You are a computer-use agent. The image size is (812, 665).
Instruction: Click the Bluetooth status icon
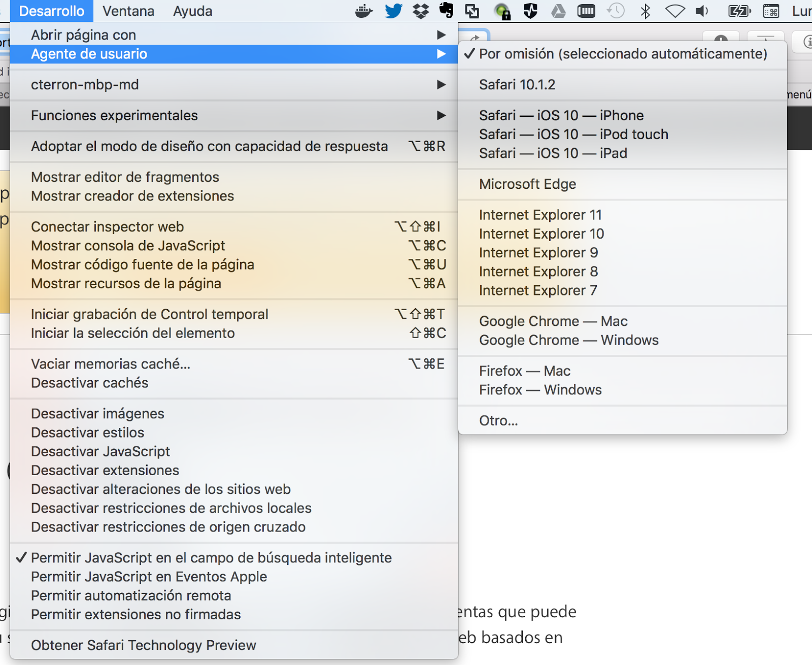[x=646, y=11]
